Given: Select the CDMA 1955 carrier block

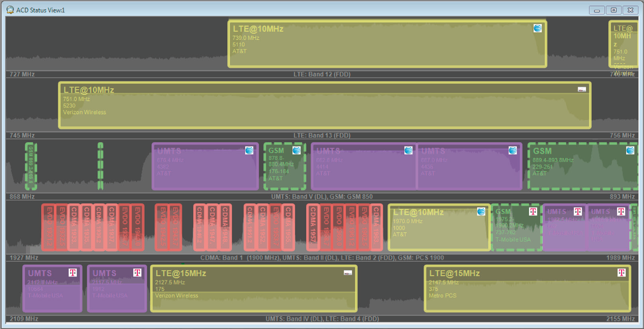Looking at the screenshot, I should pyautogui.click(x=288, y=227).
